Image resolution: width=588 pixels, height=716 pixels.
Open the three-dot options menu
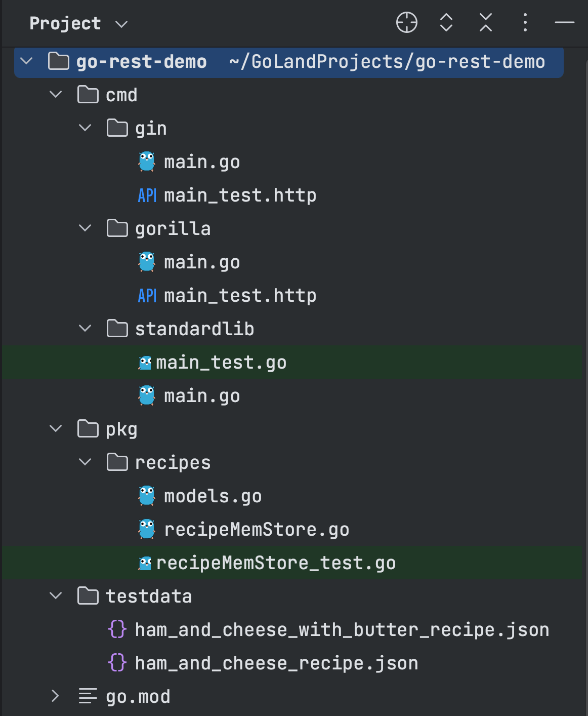(525, 23)
